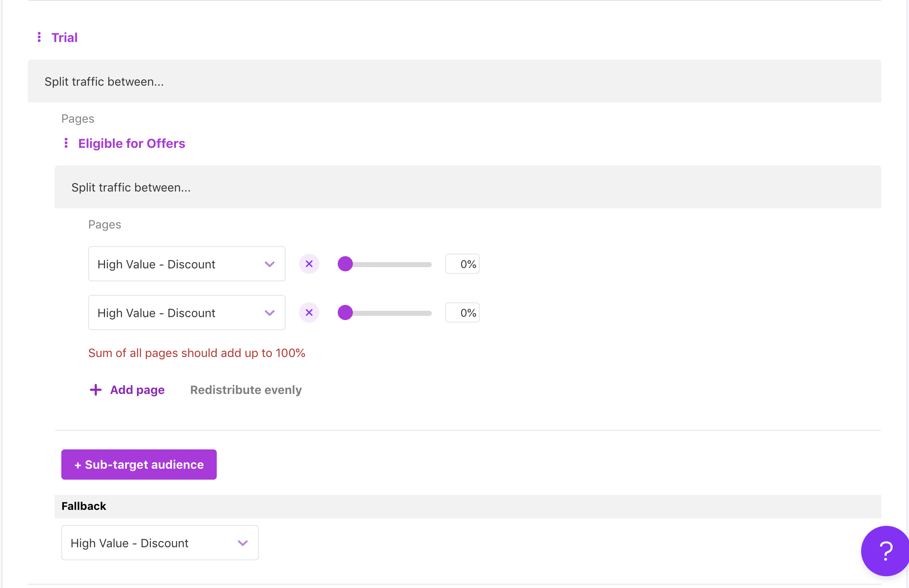This screenshot has height=588, width=909.
Task: Click the second traffic slider handle
Action: [345, 313]
